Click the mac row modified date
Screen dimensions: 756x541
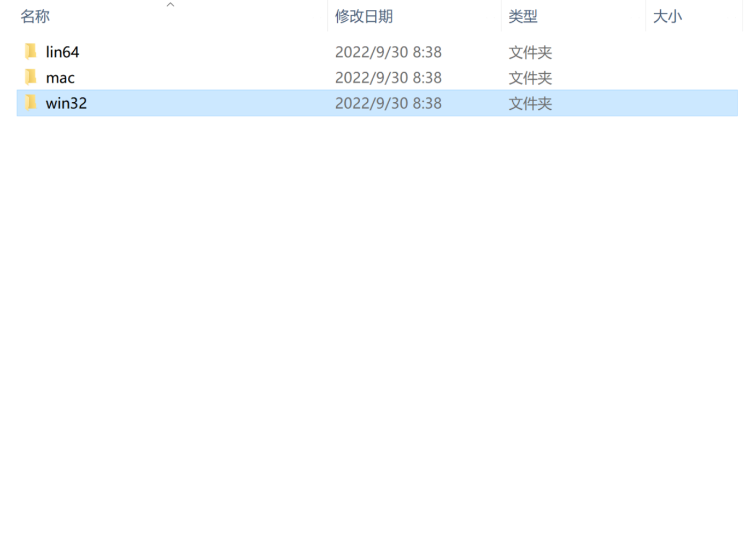(x=389, y=78)
